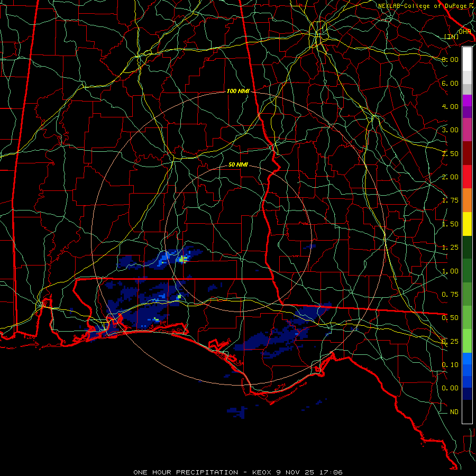The height and width of the screenshot is (476, 476).
Task: Click the "1.75" legend value
Action: pos(450,200)
